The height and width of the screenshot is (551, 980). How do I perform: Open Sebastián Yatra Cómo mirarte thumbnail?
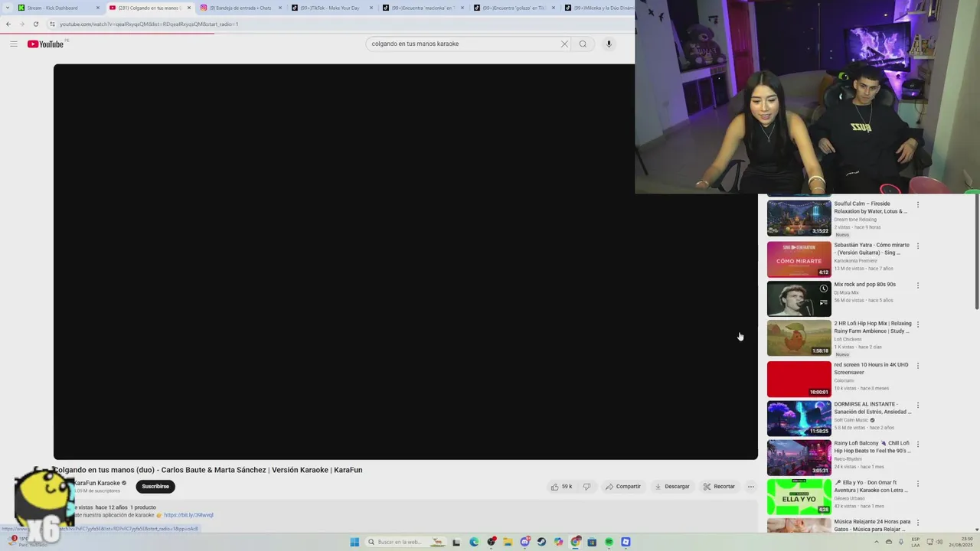[799, 259]
